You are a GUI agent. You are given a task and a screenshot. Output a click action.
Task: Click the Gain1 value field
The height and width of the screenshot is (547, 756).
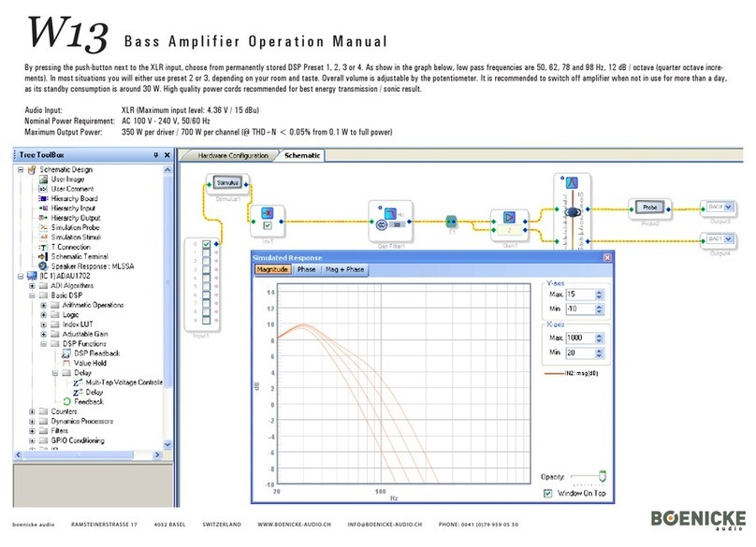click(509, 231)
